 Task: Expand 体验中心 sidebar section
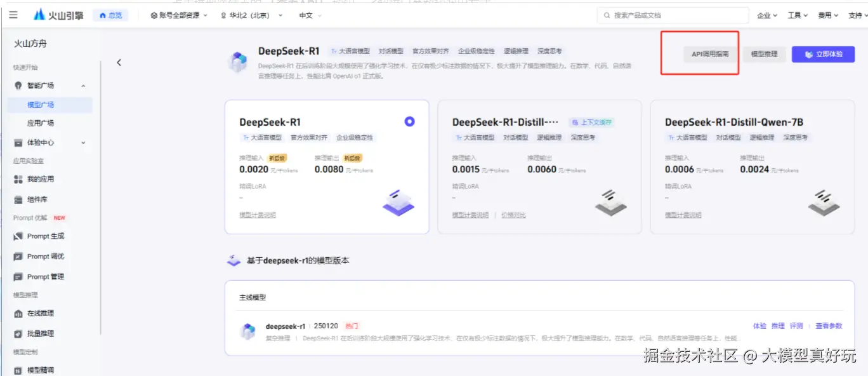point(83,143)
